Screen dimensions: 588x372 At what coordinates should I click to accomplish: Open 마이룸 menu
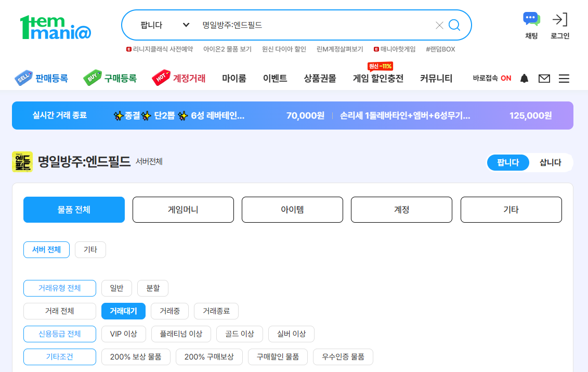tap(234, 79)
